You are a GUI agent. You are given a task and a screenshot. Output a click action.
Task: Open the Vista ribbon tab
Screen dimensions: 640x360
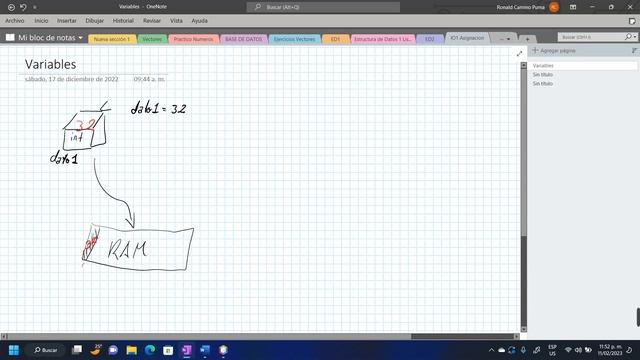[x=176, y=20]
